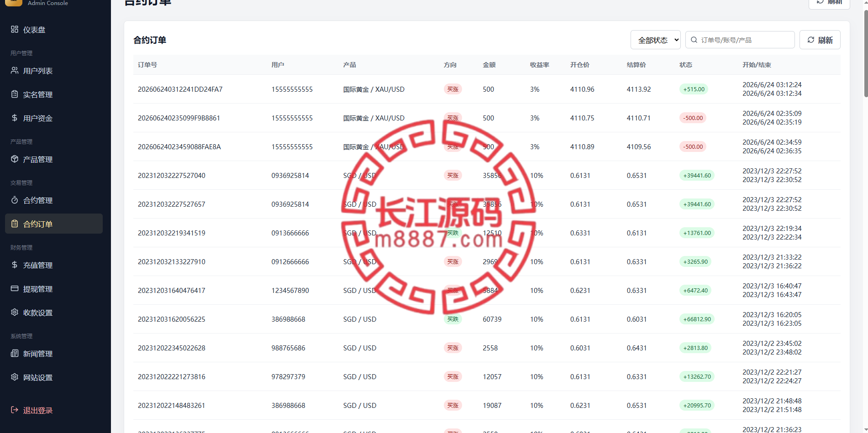Click order number 202312032133227910
The image size is (868, 433).
[172, 261]
